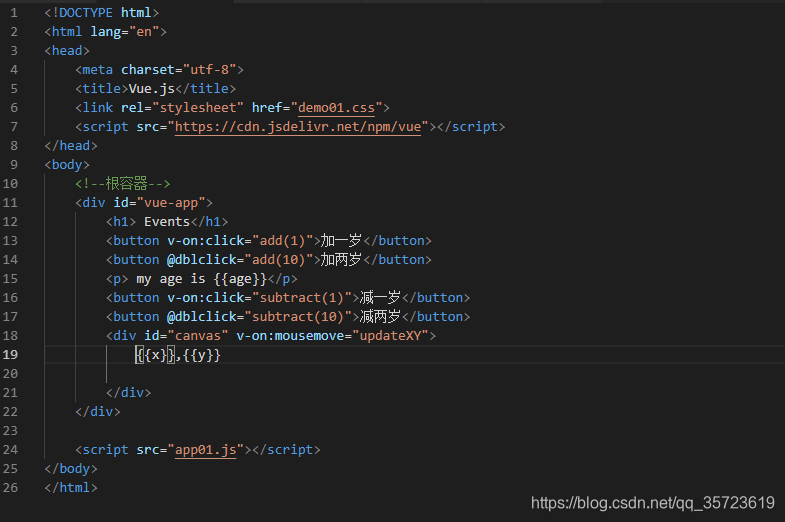
Task: Click the 'canvas' id value
Action: pyautogui.click(x=198, y=336)
